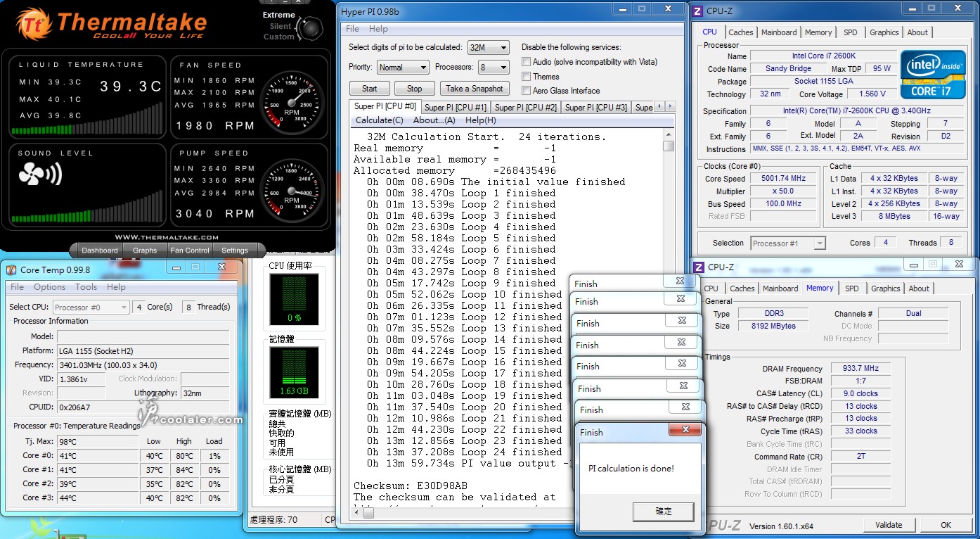The image size is (980, 539).
Task: Click the Hyper PI Start button
Action: (370, 89)
